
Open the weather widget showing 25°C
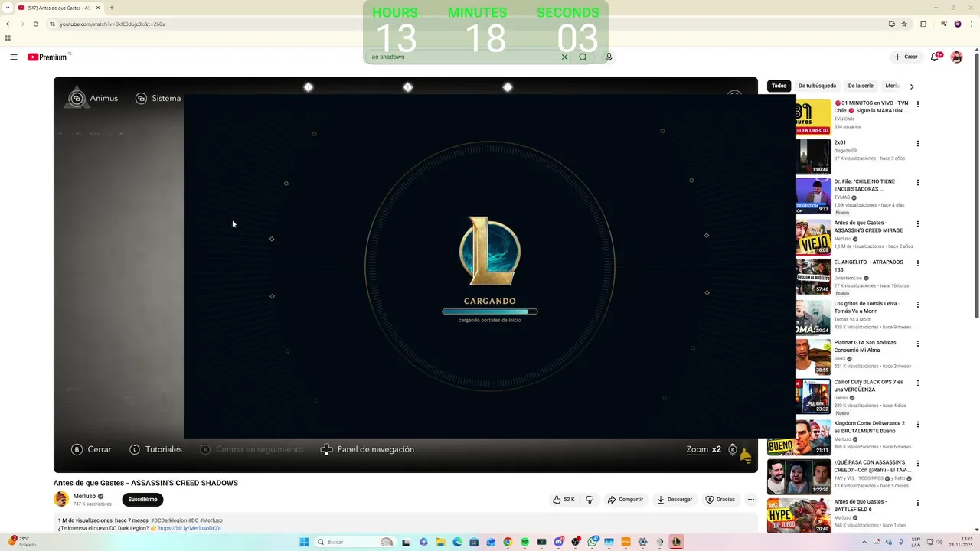click(22, 542)
